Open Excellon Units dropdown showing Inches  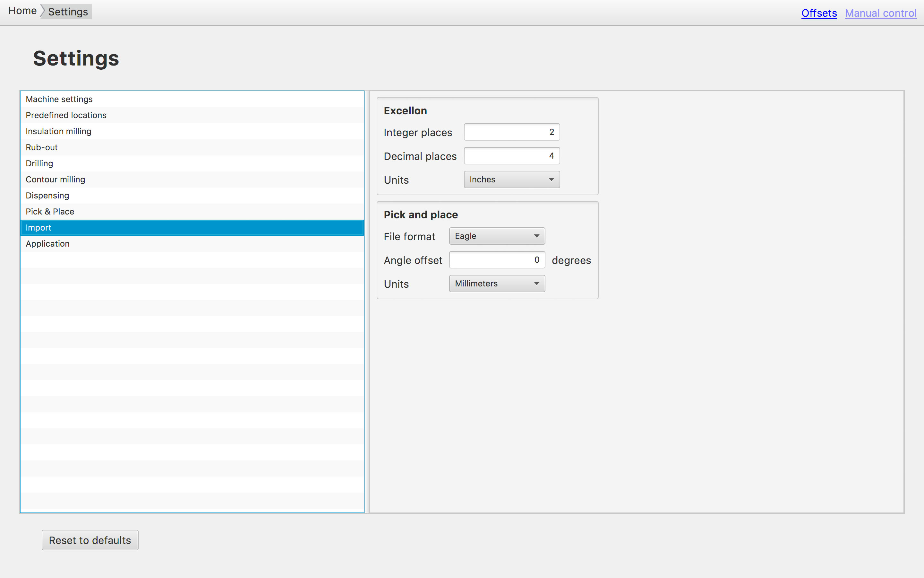512,179
